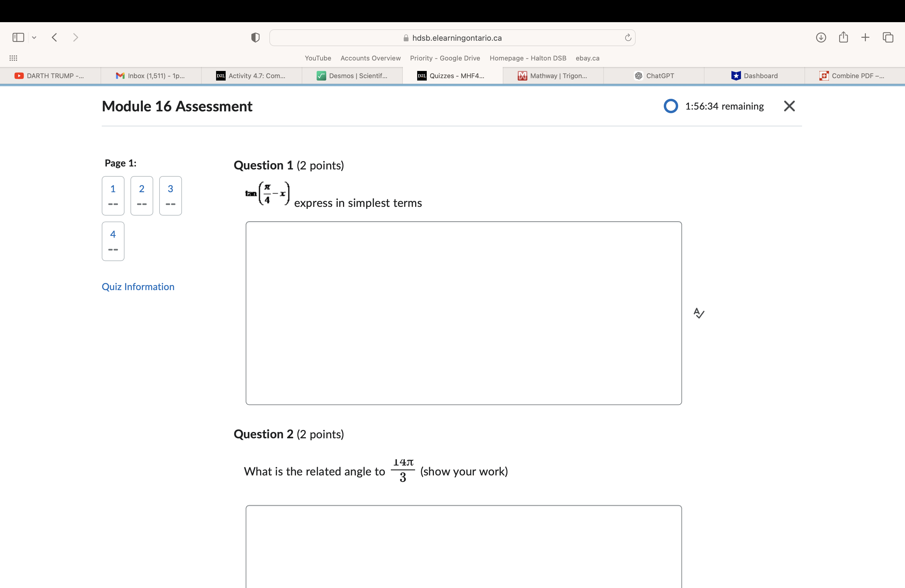Open a new browser tab
The width and height of the screenshot is (905, 588).
pyautogui.click(x=865, y=37)
